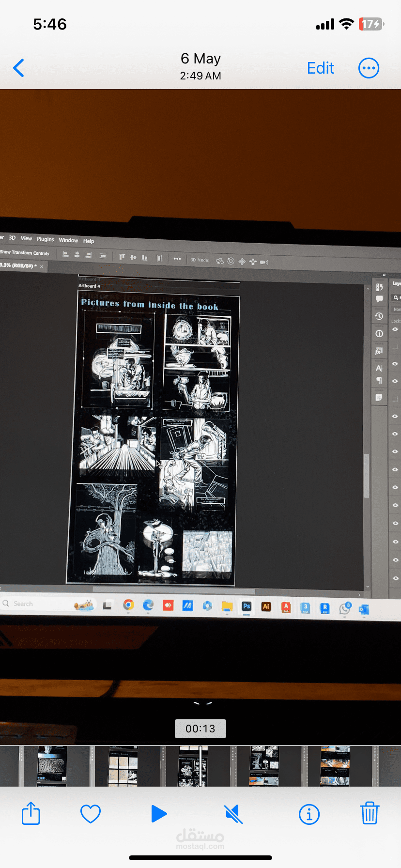Open Outlook from the taskbar
Image resolution: width=401 pixels, height=868 pixels.
tap(364, 610)
